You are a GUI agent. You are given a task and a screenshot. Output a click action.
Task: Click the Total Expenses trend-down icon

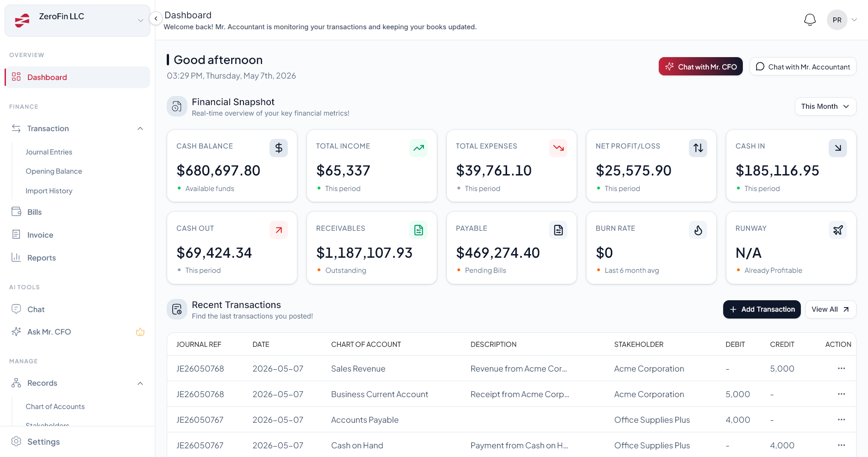(x=558, y=148)
